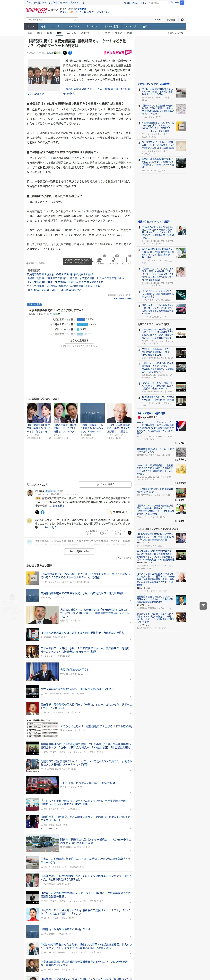Open related link あさって投開票
Viewport: 210px width, 980px height.
63,286
